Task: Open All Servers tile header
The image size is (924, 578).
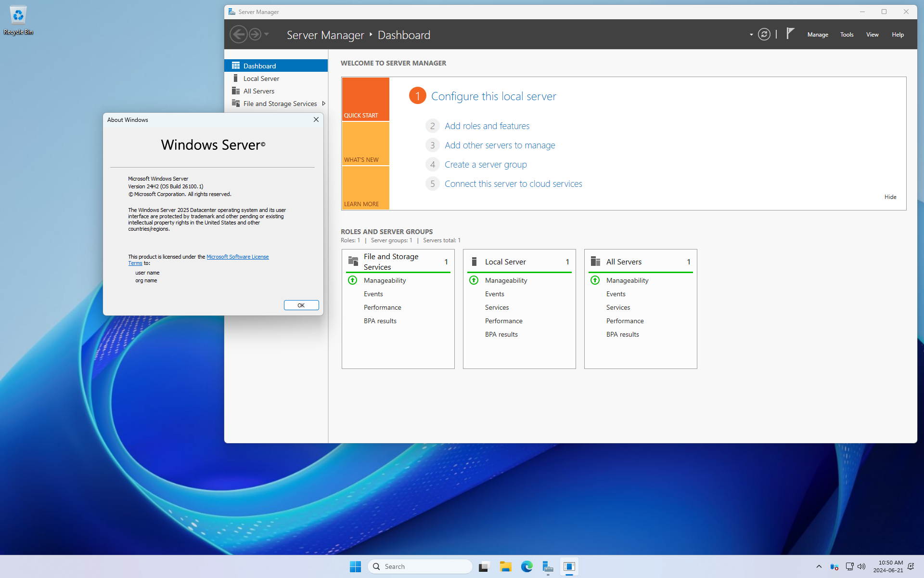Action: 641,262
